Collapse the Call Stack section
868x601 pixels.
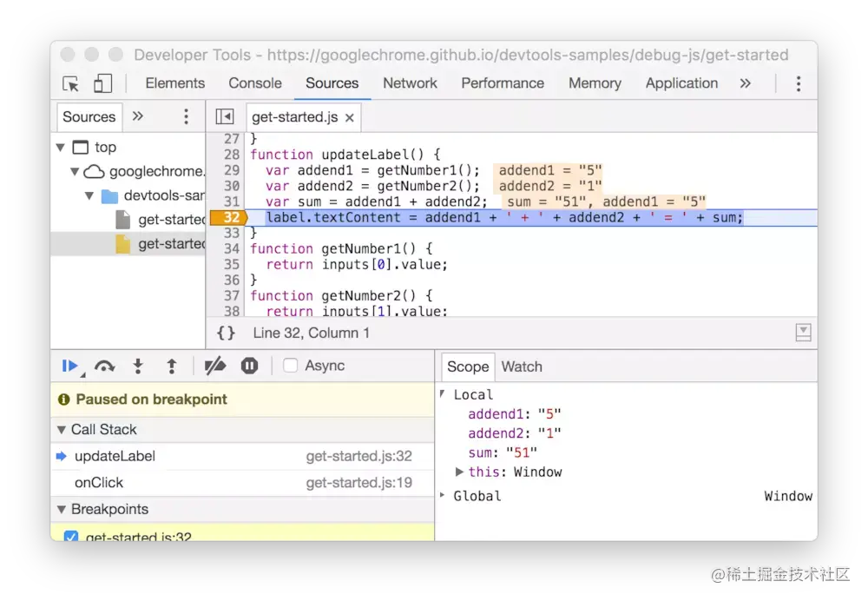(x=62, y=430)
